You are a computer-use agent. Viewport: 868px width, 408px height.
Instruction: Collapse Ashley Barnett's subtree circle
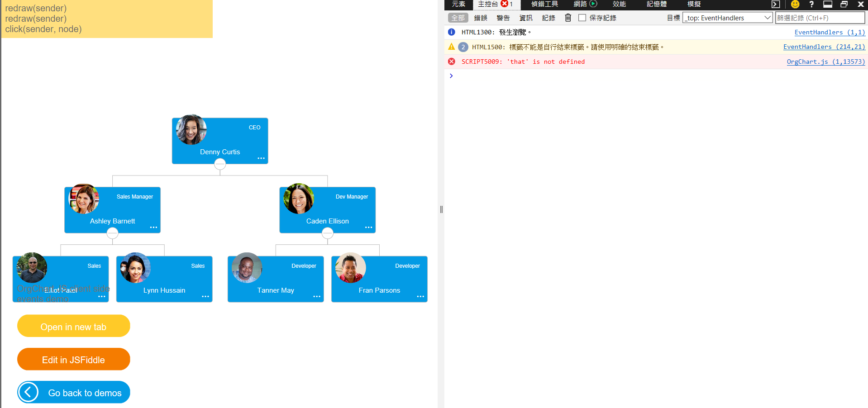(112, 233)
